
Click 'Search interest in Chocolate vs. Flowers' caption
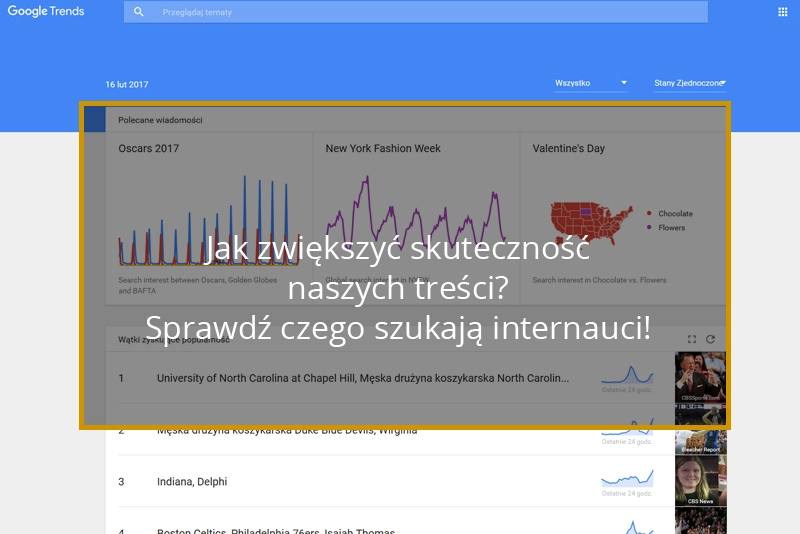pos(599,280)
